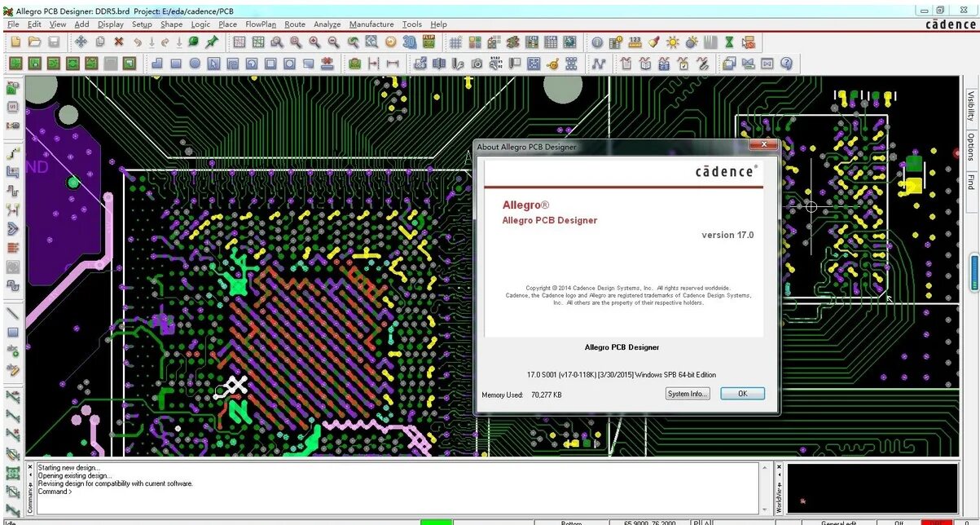The width and height of the screenshot is (980, 525).
Task: Click the 'Memory Used: 70,277 KB' text
Action: coord(521,395)
